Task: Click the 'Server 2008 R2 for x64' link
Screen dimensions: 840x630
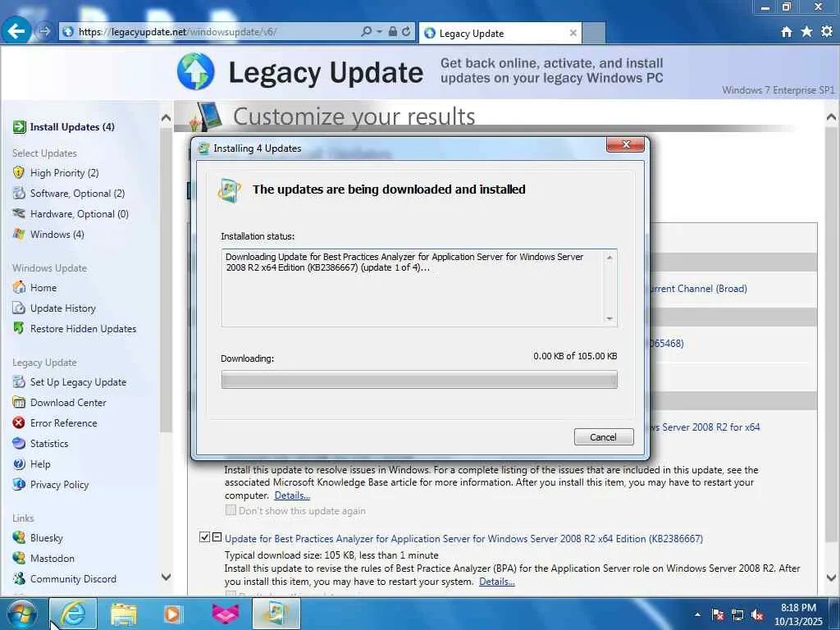Action: [705, 427]
